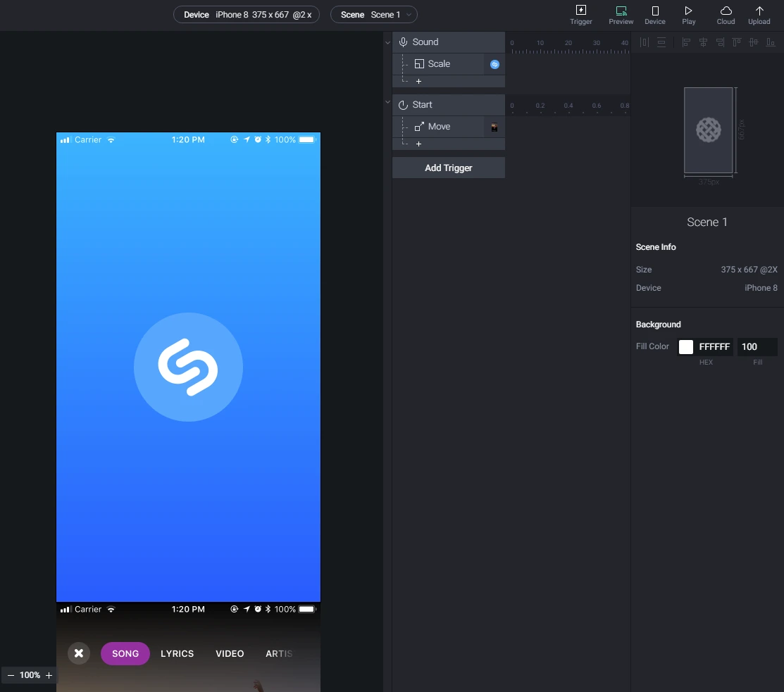Open the Device iPhone 8 selector
The height and width of the screenshot is (692, 784).
coord(247,15)
